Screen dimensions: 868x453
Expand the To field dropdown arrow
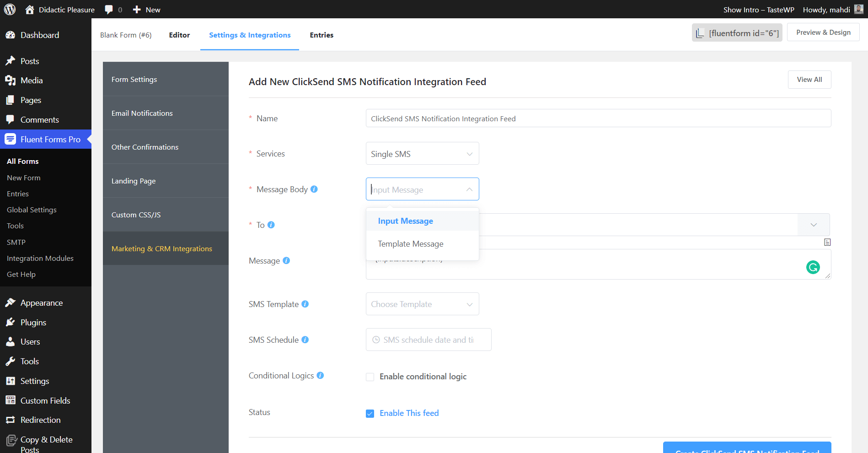click(813, 225)
